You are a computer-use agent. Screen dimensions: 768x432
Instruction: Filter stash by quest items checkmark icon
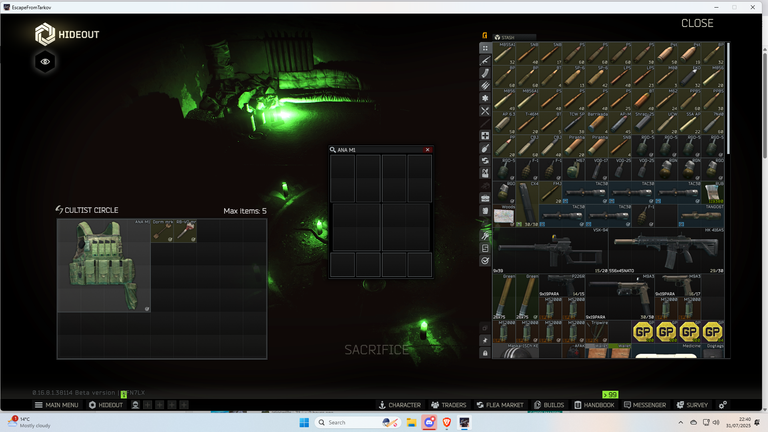coord(485,261)
